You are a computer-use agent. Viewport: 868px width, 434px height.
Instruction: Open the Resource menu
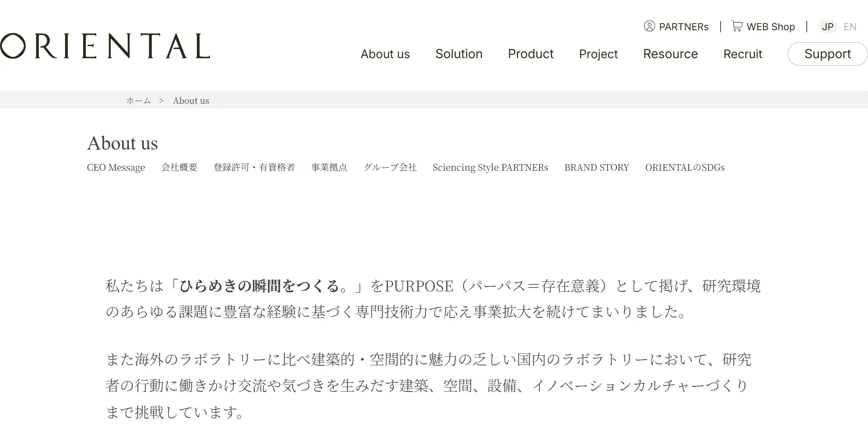[670, 54]
